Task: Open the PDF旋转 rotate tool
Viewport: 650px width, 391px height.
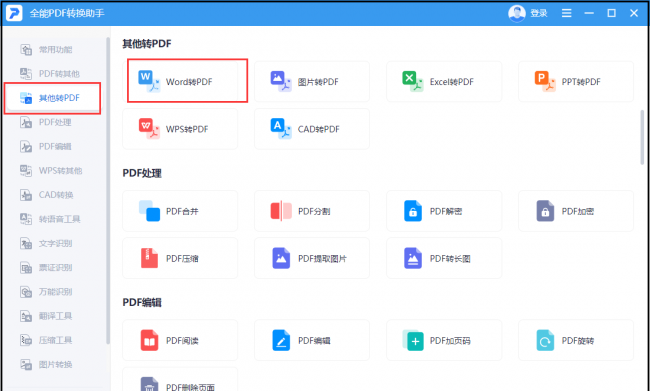Action: pyautogui.click(x=576, y=340)
